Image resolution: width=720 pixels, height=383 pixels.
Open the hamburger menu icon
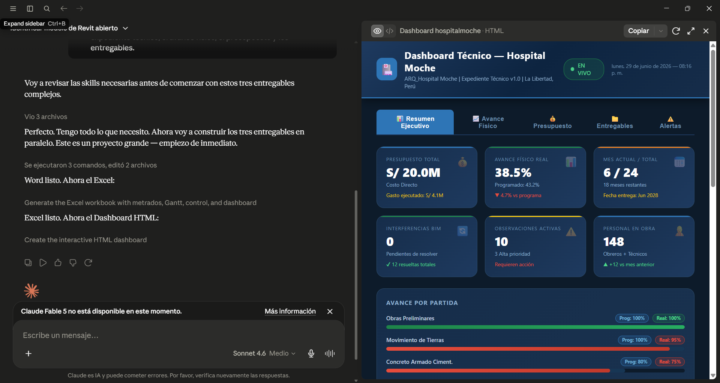13,8
